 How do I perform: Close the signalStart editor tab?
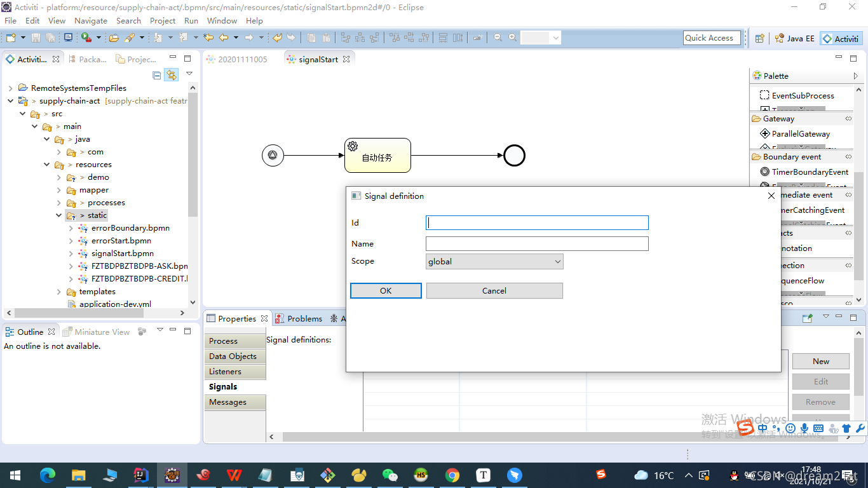[x=346, y=59]
